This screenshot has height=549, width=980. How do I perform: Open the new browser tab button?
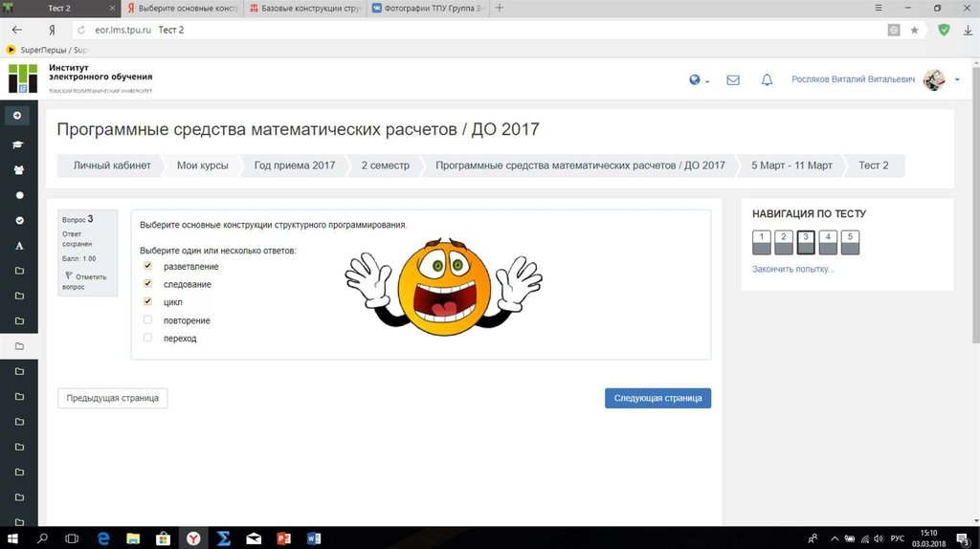(x=500, y=8)
